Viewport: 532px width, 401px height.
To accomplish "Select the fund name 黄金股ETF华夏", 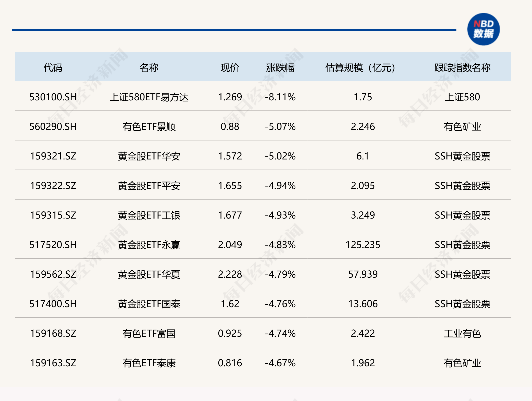I will 149,275.
